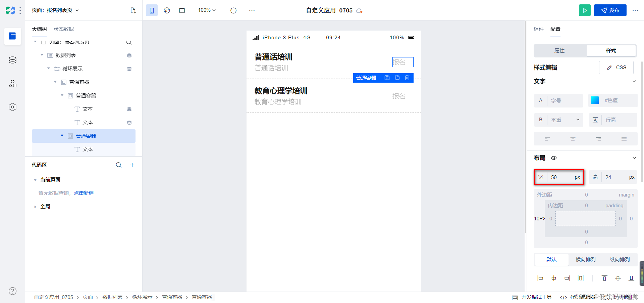Screen dimensions: 644x303
Task: Justify text alignment
Action: click(x=624, y=139)
